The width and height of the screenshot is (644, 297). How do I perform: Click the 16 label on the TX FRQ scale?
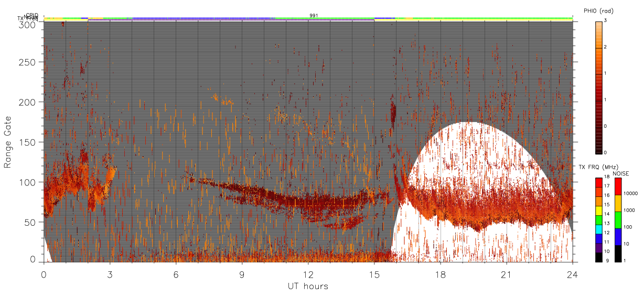click(607, 196)
